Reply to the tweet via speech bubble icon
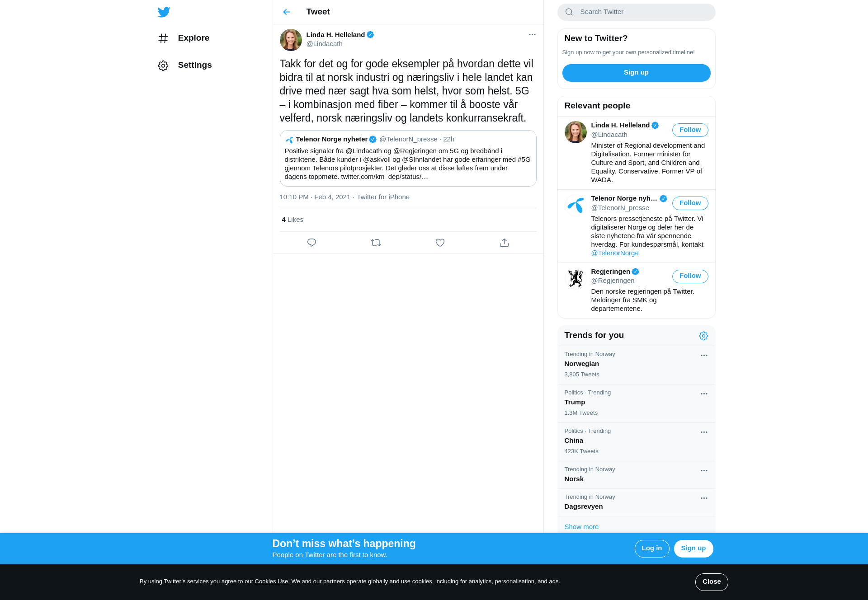 pos(311,243)
